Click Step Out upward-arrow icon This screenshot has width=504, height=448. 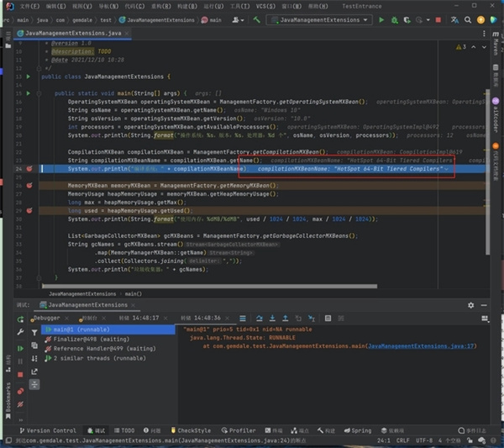click(x=285, y=318)
